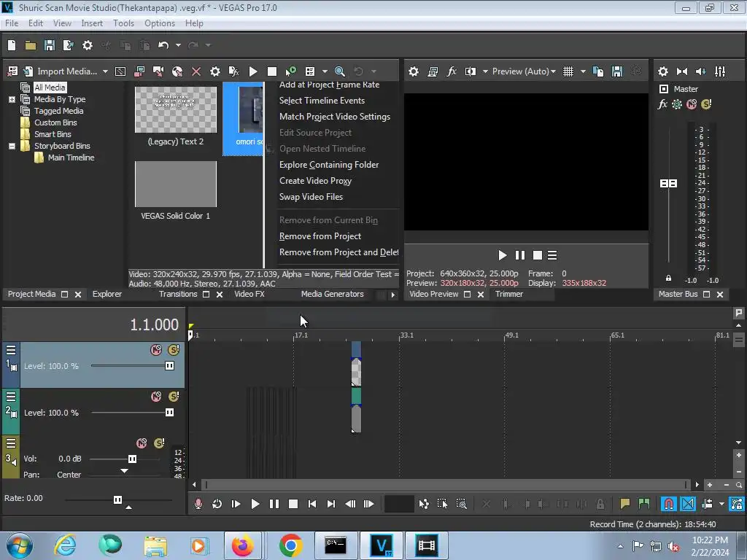Choose Swap Video Files menu entry
The image size is (747, 560).
click(311, 197)
